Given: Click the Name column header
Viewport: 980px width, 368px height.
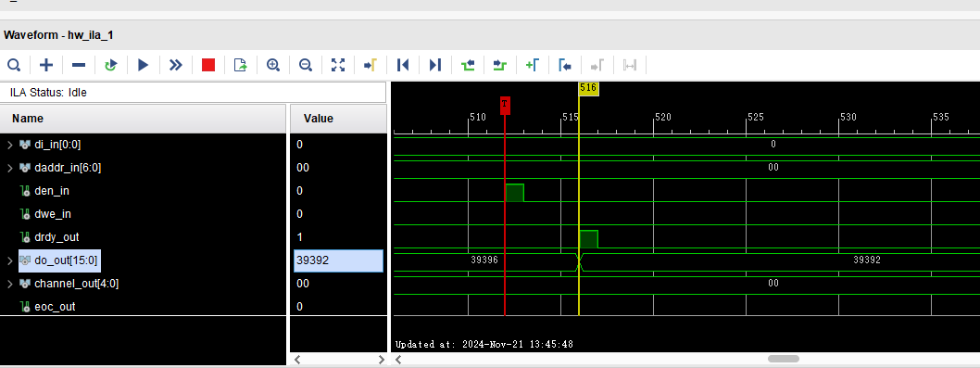Looking at the screenshot, I should tap(144, 119).
